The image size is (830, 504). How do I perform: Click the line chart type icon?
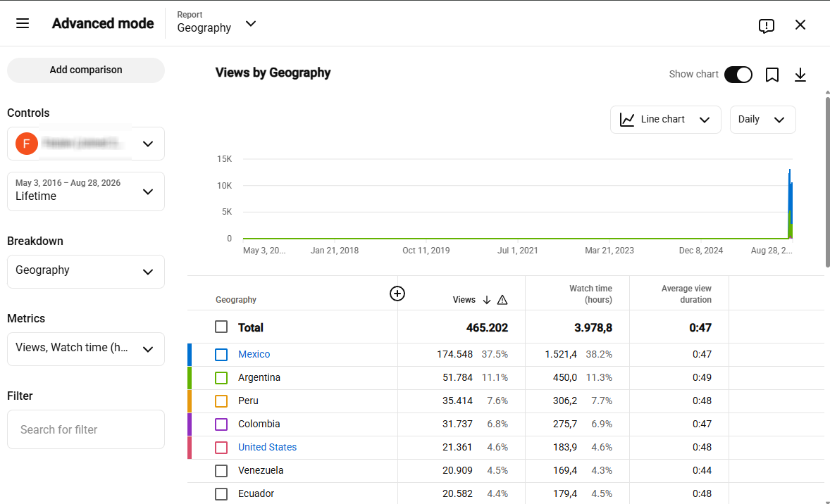click(627, 120)
